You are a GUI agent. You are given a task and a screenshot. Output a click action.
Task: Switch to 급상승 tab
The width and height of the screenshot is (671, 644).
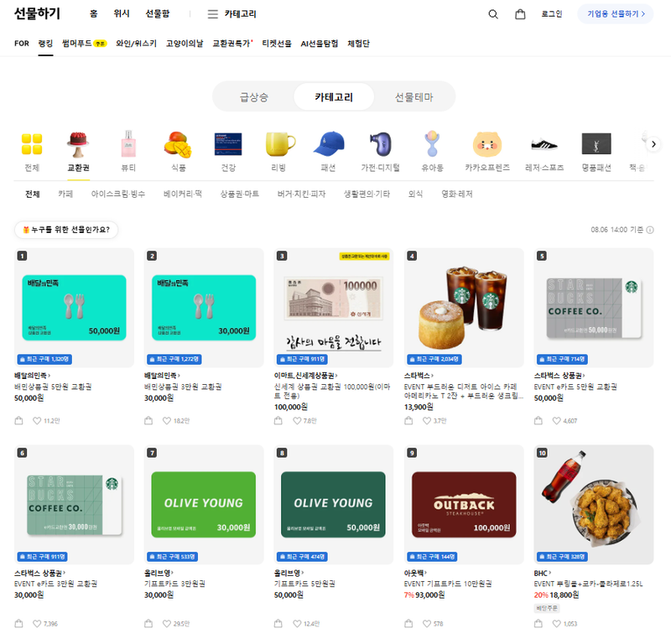[254, 97]
